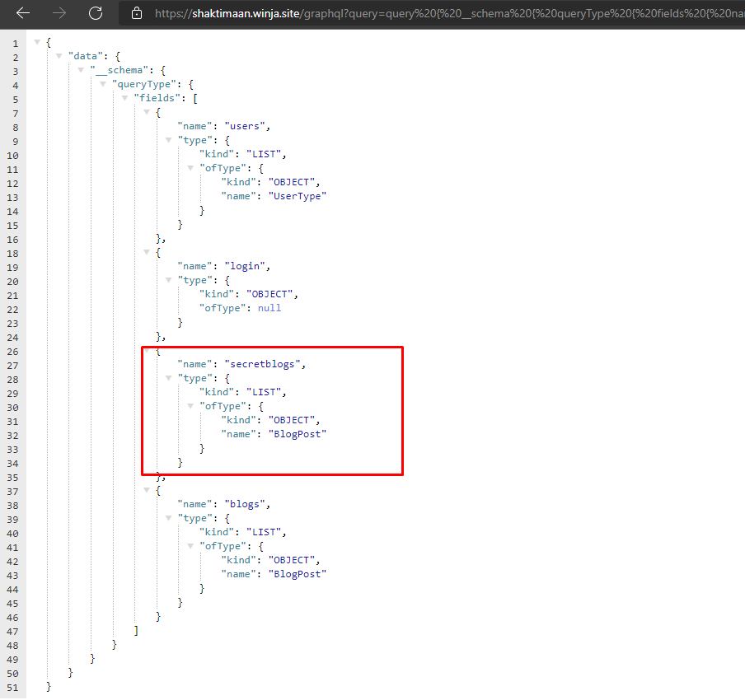
Task: Click the "users" name value
Action: 245,126
